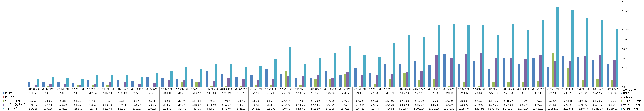Select the 2018/06/30 date column header
Screen dimensions: 644x111
point(449,89)
